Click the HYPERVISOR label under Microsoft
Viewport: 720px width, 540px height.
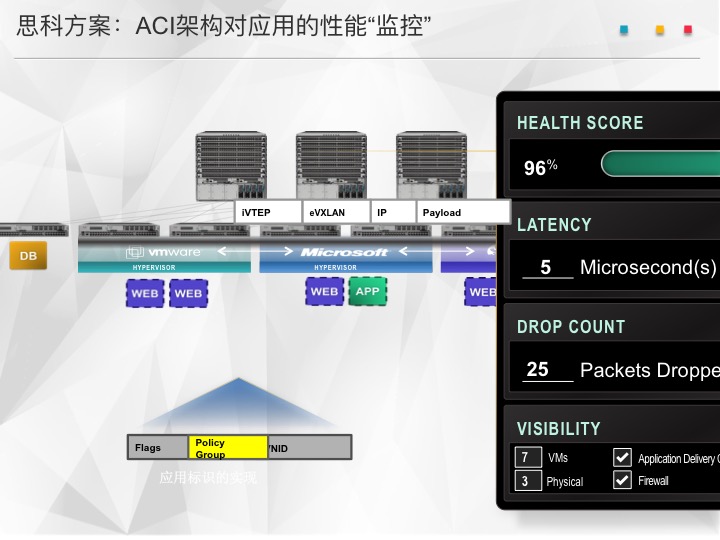335,267
